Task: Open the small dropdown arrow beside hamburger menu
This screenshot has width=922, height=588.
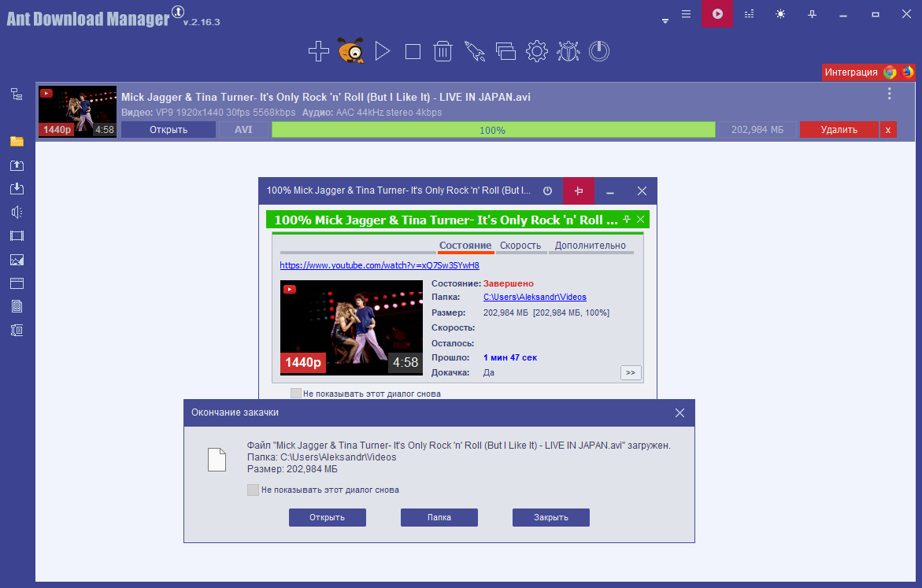Action: (x=665, y=20)
